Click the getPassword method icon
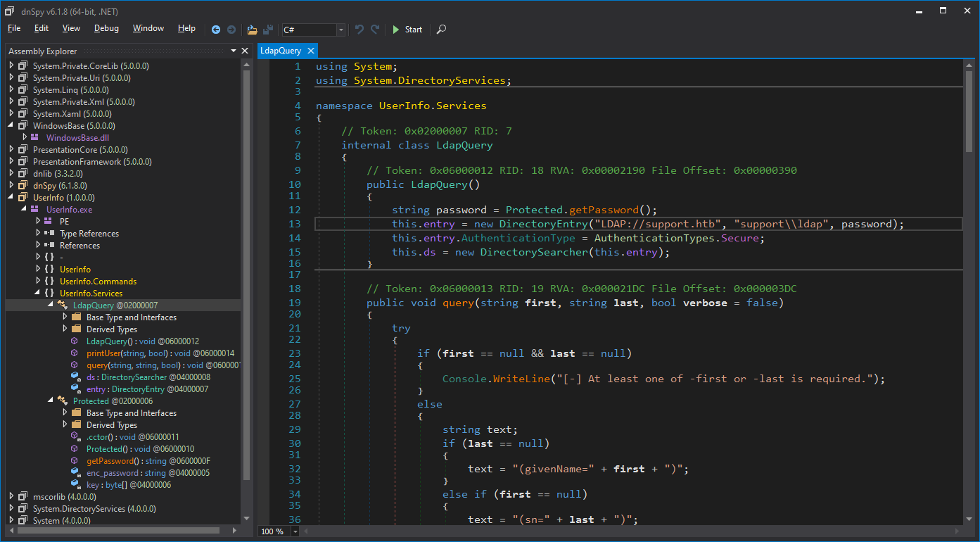 [75, 460]
